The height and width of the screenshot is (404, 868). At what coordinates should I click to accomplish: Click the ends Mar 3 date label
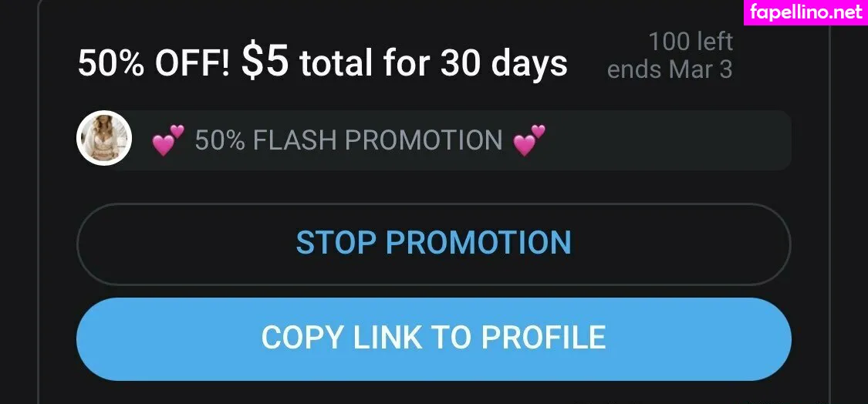click(x=670, y=69)
